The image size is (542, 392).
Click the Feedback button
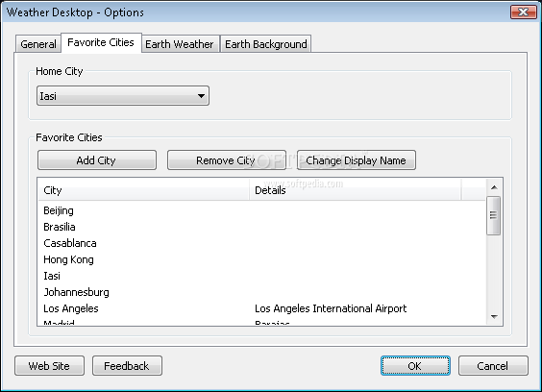[x=127, y=366]
